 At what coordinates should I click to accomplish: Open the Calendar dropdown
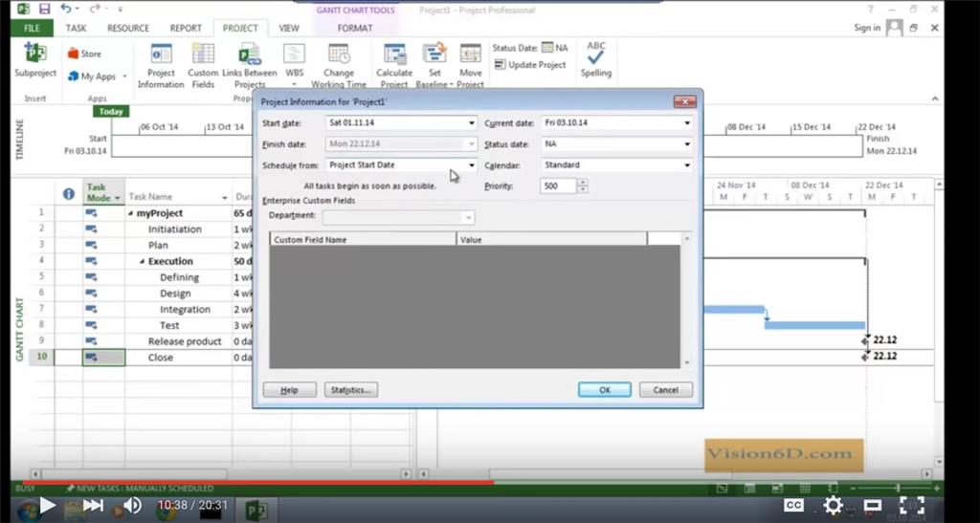tap(687, 165)
